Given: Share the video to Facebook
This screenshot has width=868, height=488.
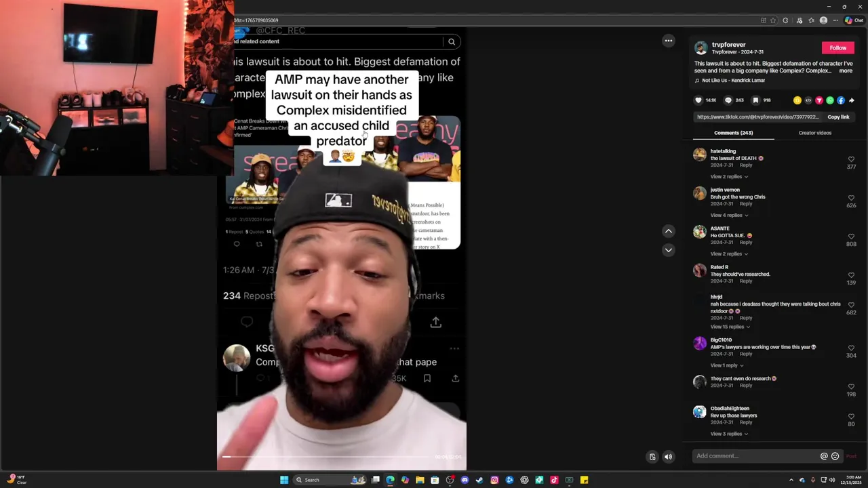Looking at the screenshot, I should point(841,100).
